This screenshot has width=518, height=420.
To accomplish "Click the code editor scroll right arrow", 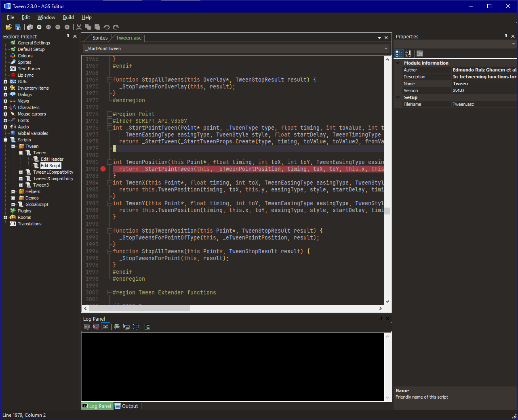I will (x=380, y=308).
